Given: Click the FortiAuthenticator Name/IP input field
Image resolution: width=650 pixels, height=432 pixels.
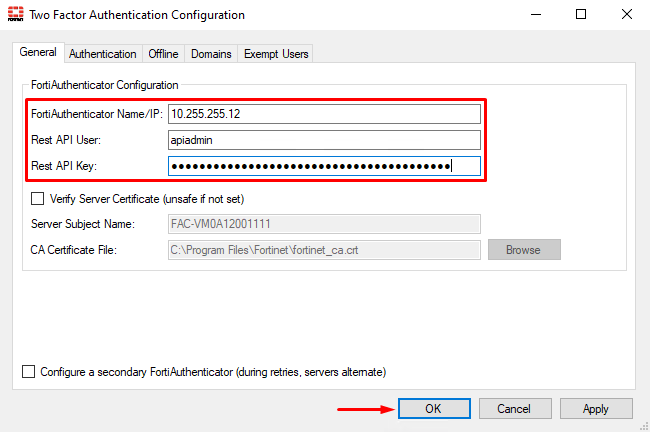Looking at the screenshot, I should point(324,114).
